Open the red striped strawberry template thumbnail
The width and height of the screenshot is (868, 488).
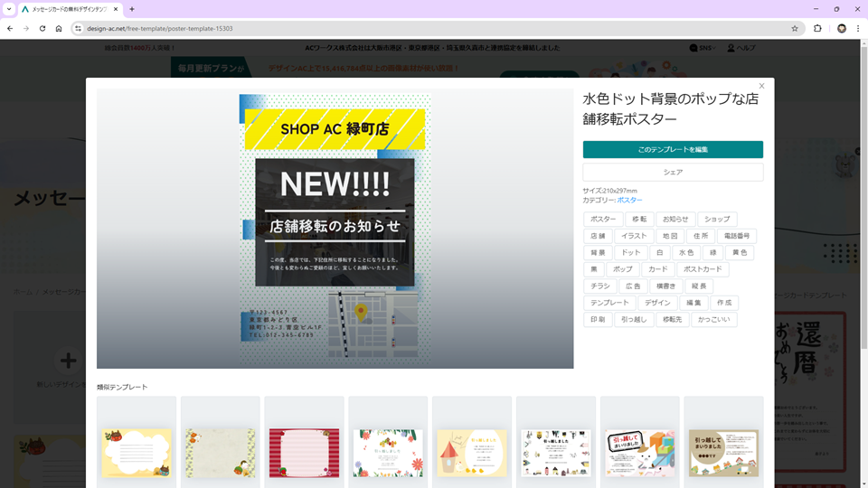pyautogui.click(x=306, y=452)
